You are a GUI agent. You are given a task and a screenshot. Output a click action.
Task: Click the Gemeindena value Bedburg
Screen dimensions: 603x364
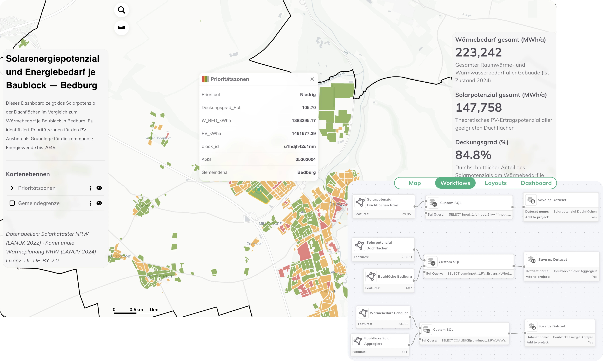[306, 172]
